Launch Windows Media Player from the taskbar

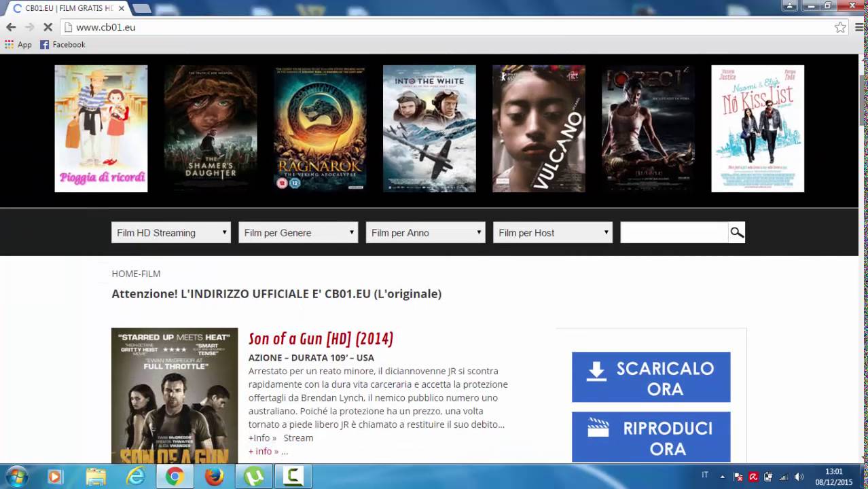[55, 477]
